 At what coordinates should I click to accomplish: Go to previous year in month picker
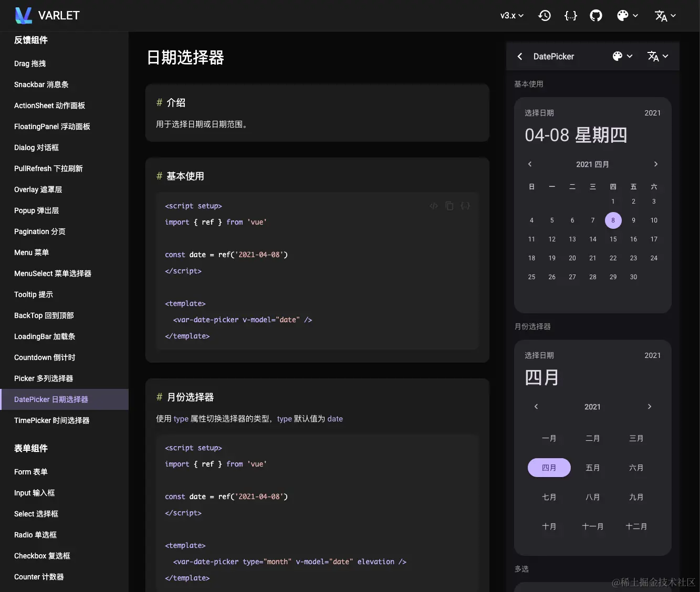(536, 407)
